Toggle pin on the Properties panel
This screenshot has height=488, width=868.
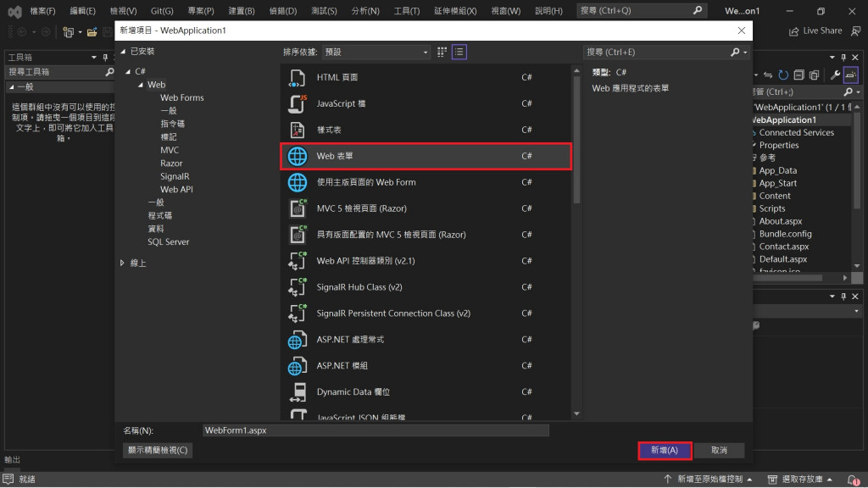point(843,297)
